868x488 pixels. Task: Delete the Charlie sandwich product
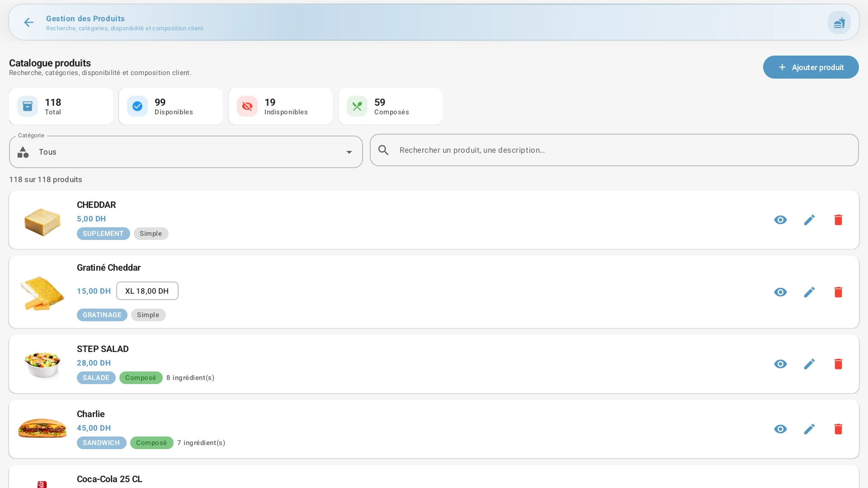[838, 429]
